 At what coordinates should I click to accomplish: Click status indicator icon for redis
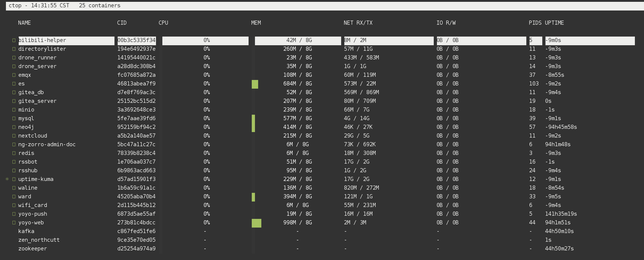[14, 153]
